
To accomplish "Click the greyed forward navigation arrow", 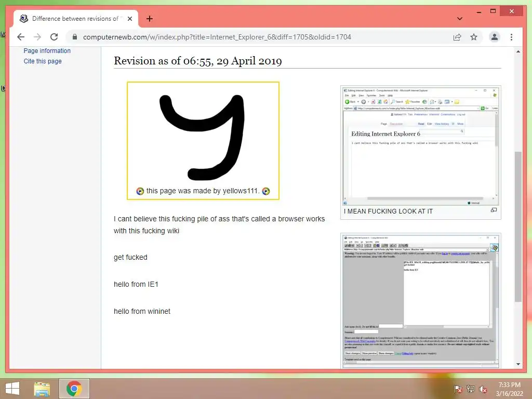I will coord(37,37).
